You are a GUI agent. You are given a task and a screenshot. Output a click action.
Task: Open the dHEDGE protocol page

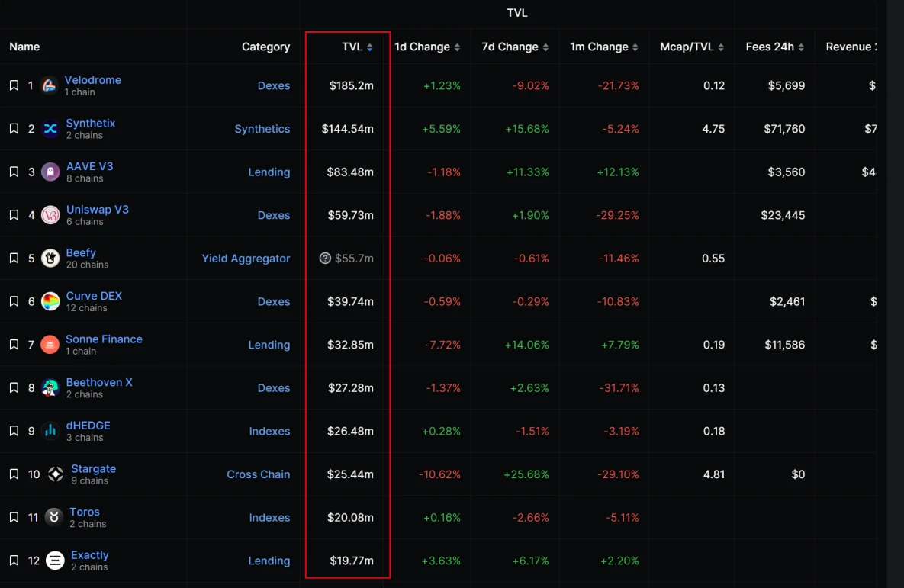(88, 426)
